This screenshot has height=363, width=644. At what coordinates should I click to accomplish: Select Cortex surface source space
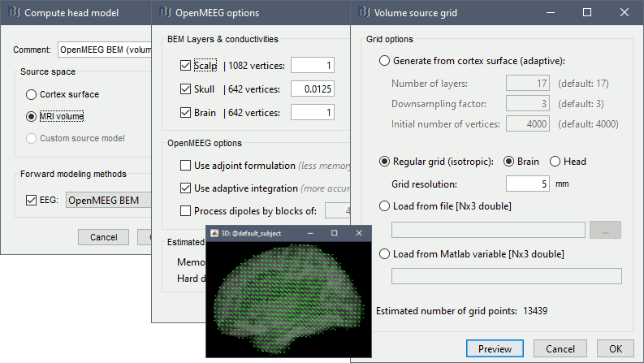click(32, 94)
